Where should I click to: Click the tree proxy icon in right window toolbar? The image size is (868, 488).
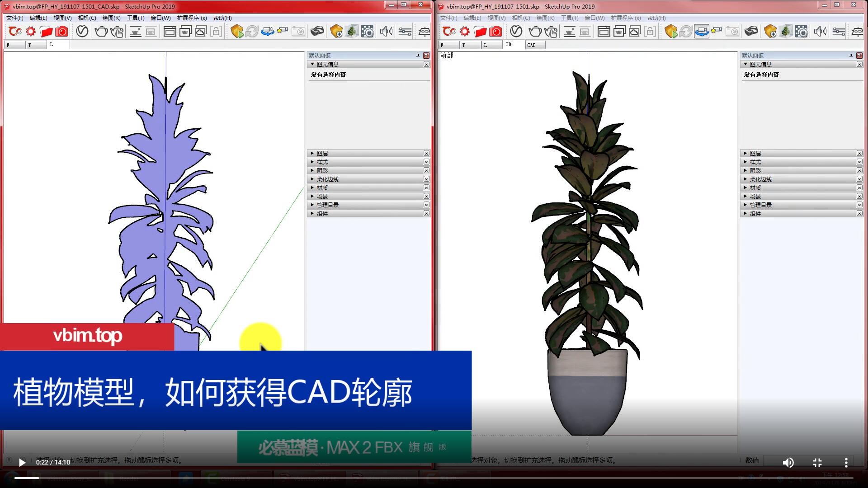click(x=786, y=31)
